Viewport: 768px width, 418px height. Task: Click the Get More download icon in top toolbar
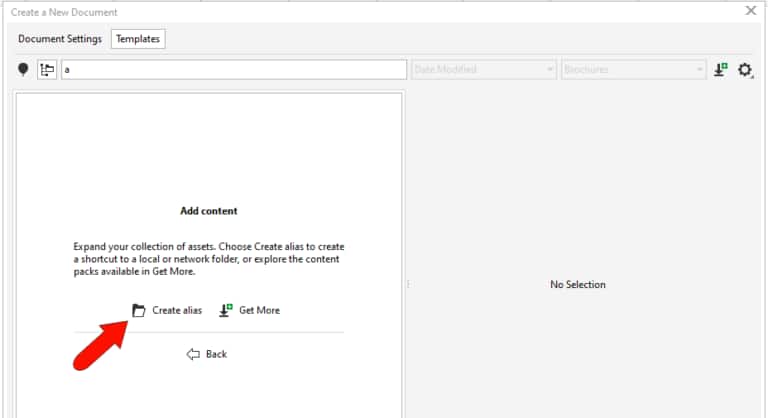pos(720,70)
